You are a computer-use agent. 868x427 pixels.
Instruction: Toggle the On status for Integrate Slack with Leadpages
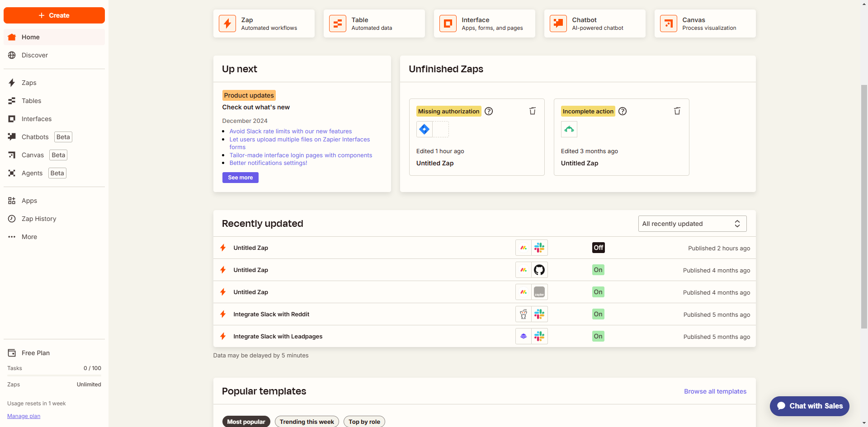pyautogui.click(x=598, y=336)
